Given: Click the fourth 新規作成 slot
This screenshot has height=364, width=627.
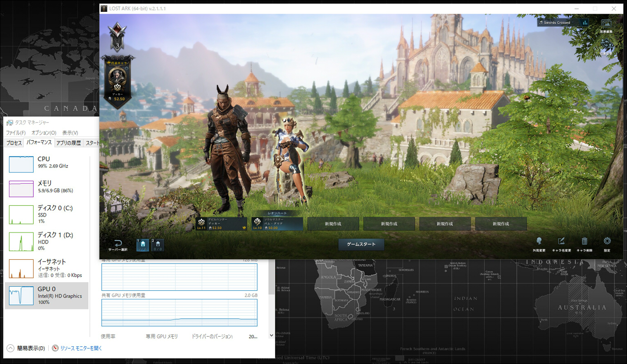Looking at the screenshot, I should pyautogui.click(x=501, y=224).
